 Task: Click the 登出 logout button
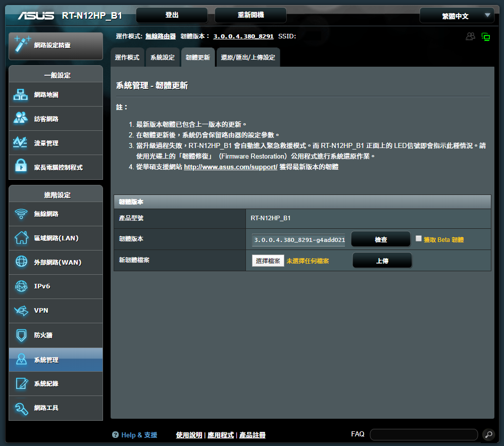click(x=172, y=15)
